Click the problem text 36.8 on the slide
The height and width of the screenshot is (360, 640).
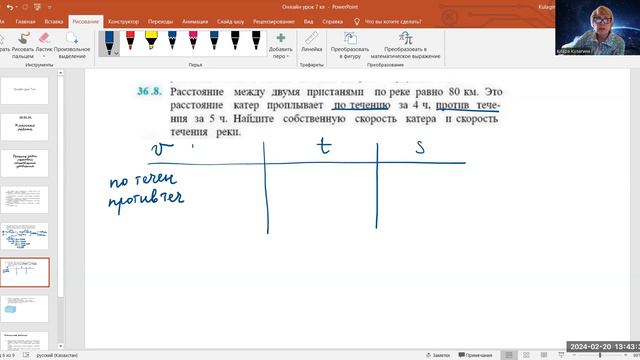pos(320,111)
